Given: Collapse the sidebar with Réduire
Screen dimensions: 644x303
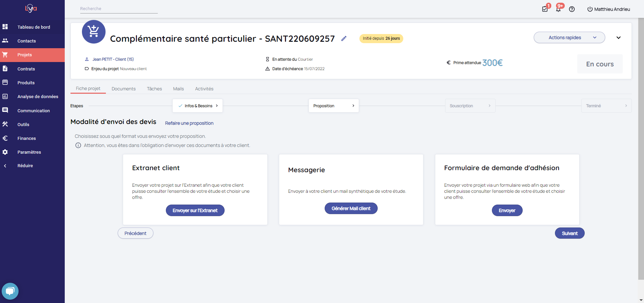Looking at the screenshot, I should point(25,166).
